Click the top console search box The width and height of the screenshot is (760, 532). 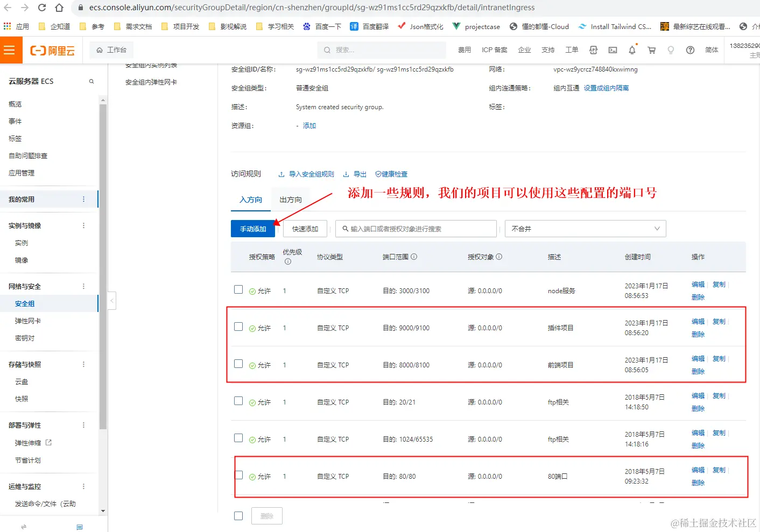(382, 50)
